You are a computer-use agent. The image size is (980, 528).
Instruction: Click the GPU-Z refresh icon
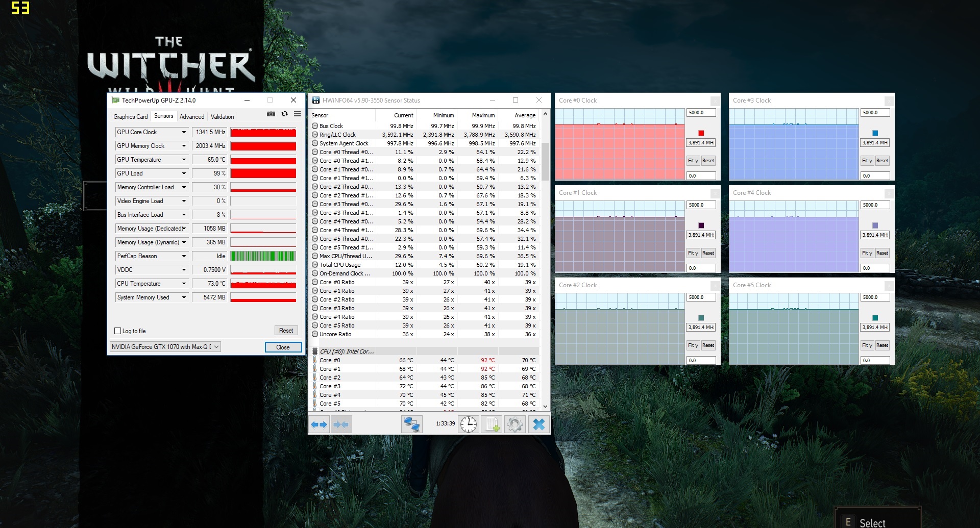(x=284, y=114)
